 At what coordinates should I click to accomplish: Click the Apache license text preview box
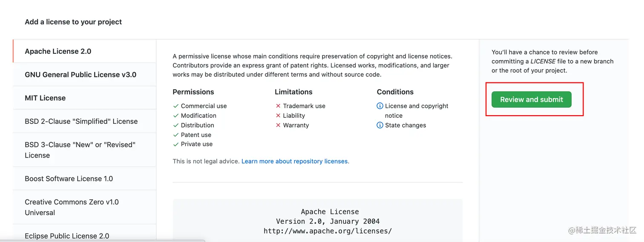pyautogui.click(x=317, y=220)
